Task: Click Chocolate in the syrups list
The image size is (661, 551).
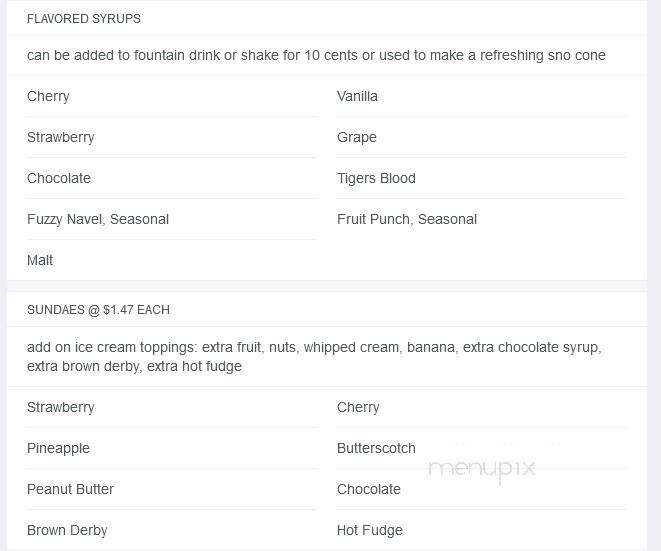Action: click(x=59, y=179)
